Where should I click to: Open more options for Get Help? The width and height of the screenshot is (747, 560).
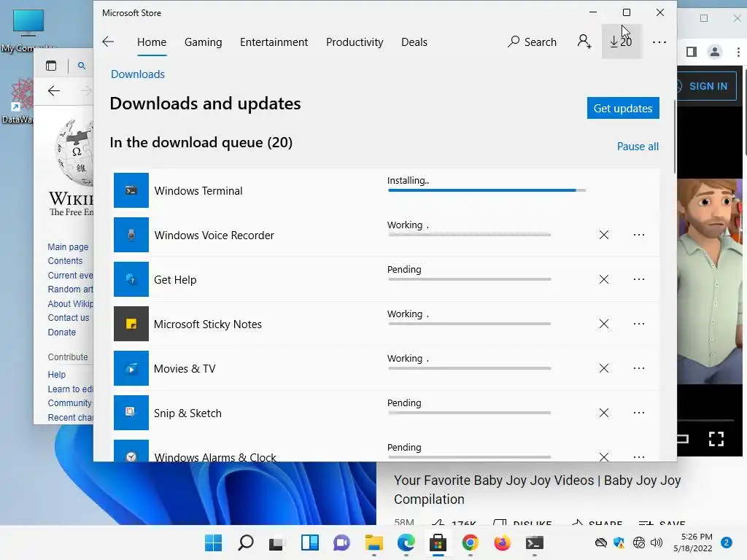[x=639, y=279]
